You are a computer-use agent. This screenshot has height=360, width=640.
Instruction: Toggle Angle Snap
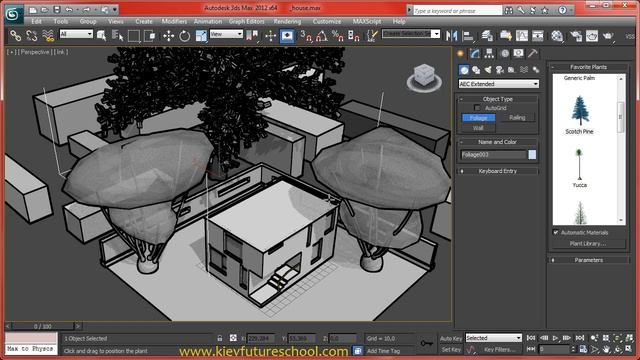pyautogui.click(x=322, y=36)
